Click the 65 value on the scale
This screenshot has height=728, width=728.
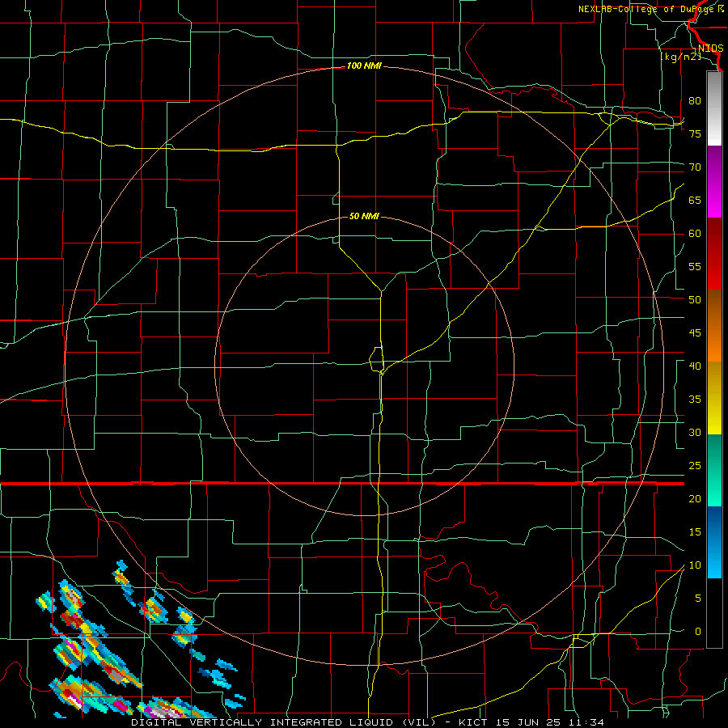click(x=695, y=200)
